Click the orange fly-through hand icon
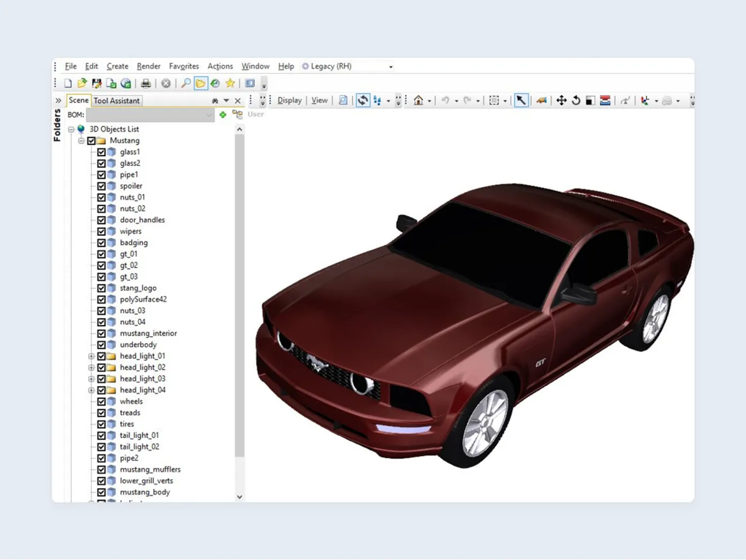The width and height of the screenshot is (746, 560). coord(541,100)
